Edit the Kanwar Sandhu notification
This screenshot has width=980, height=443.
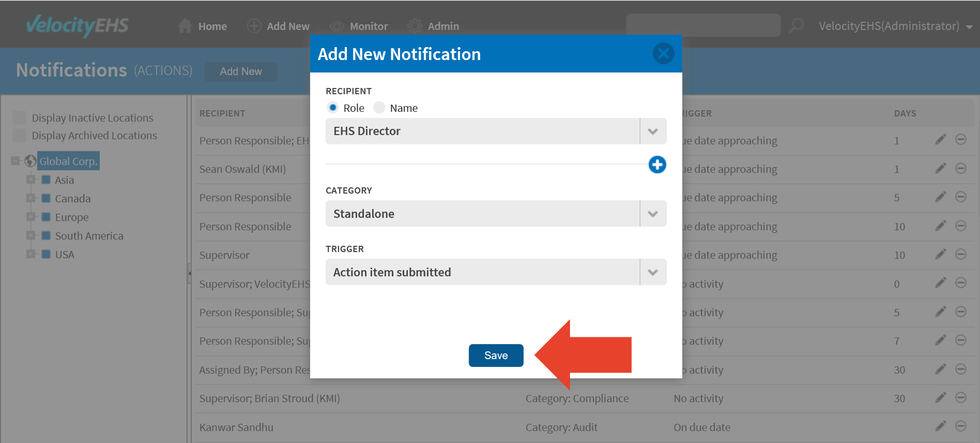(941, 426)
